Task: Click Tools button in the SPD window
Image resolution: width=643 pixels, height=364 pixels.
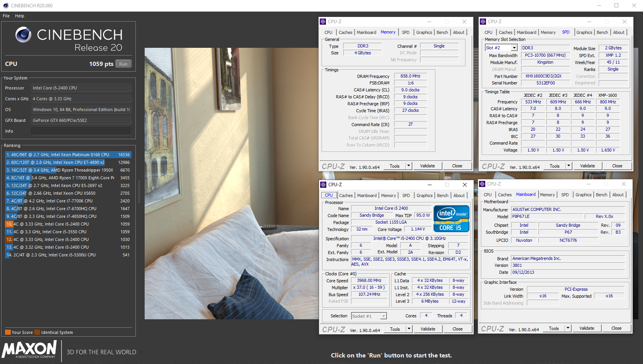Action: click(x=555, y=166)
